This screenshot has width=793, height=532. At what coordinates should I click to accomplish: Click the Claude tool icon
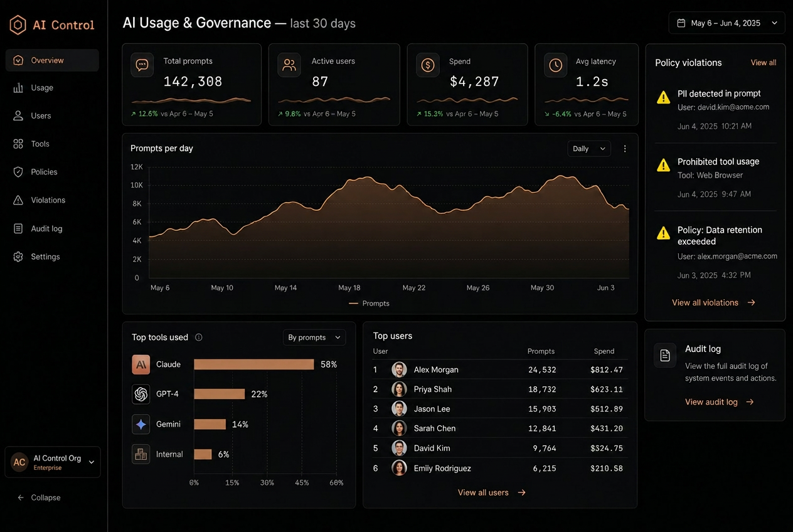[x=141, y=364]
